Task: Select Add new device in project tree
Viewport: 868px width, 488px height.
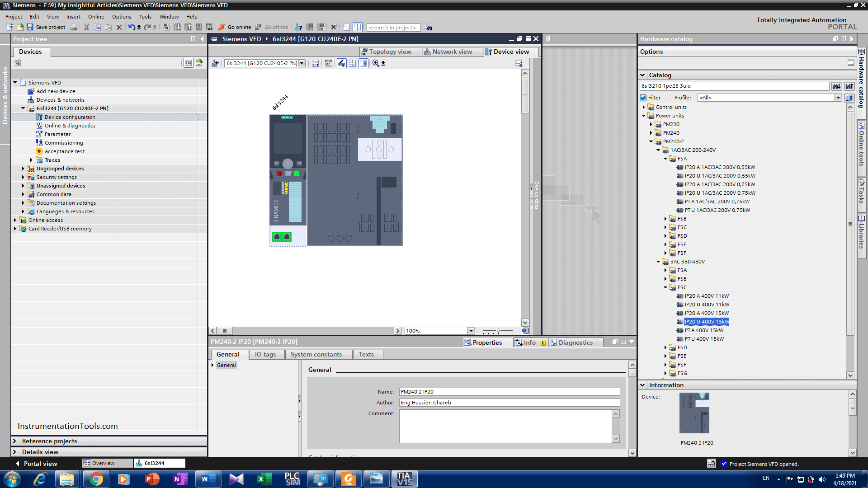Action: [56, 91]
